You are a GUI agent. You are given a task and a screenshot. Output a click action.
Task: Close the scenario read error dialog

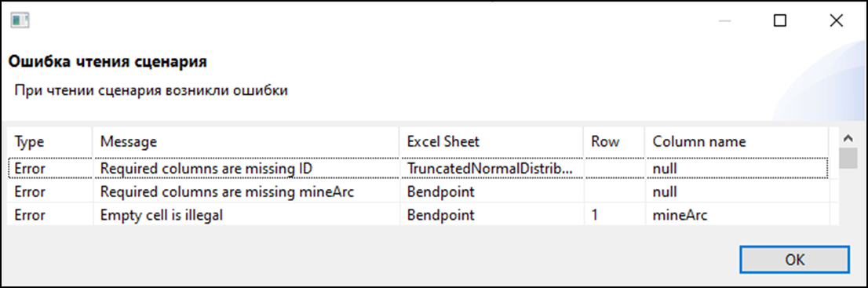point(836,21)
